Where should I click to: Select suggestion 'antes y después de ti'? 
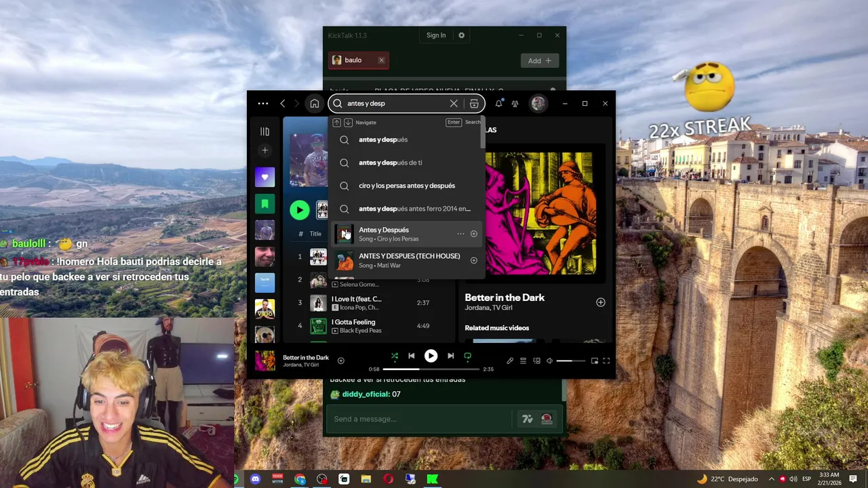pyautogui.click(x=407, y=163)
